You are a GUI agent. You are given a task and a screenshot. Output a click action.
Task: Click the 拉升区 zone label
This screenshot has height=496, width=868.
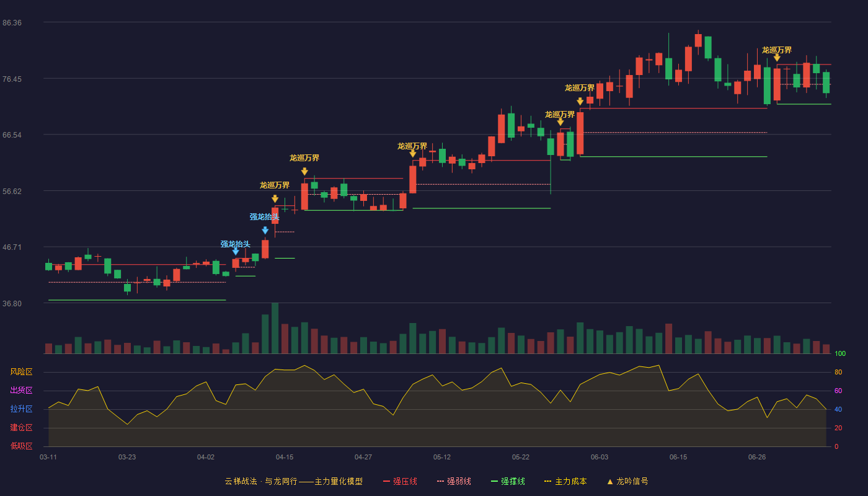(21, 409)
